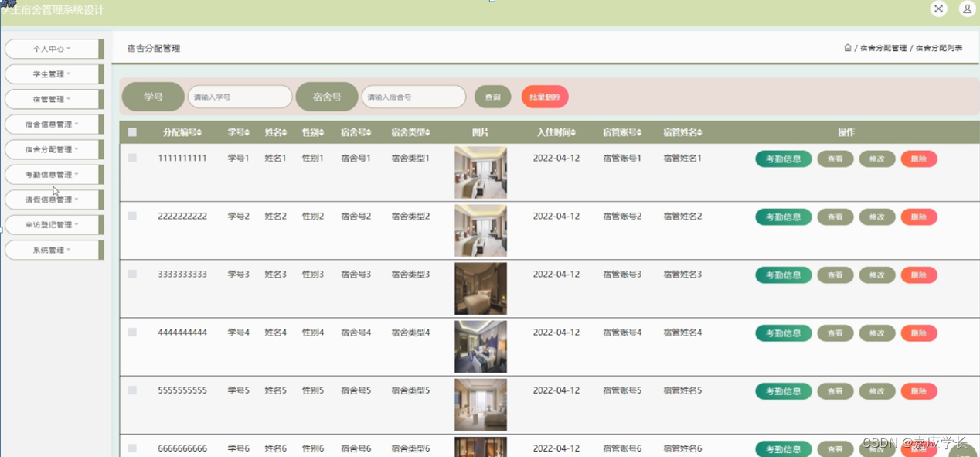Sort by 性别 column header

point(313,132)
